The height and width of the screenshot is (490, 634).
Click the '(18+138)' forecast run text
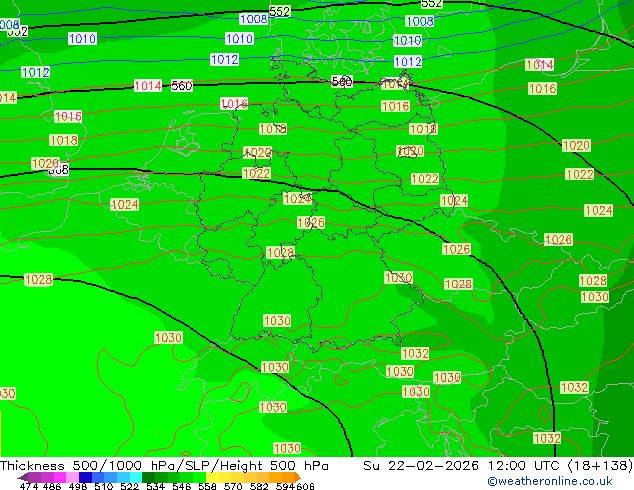click(x=600, y=466)
